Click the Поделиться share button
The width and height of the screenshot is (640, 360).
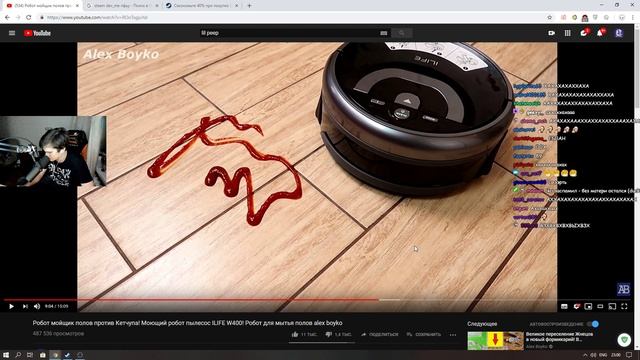click(x=380, y=334)
